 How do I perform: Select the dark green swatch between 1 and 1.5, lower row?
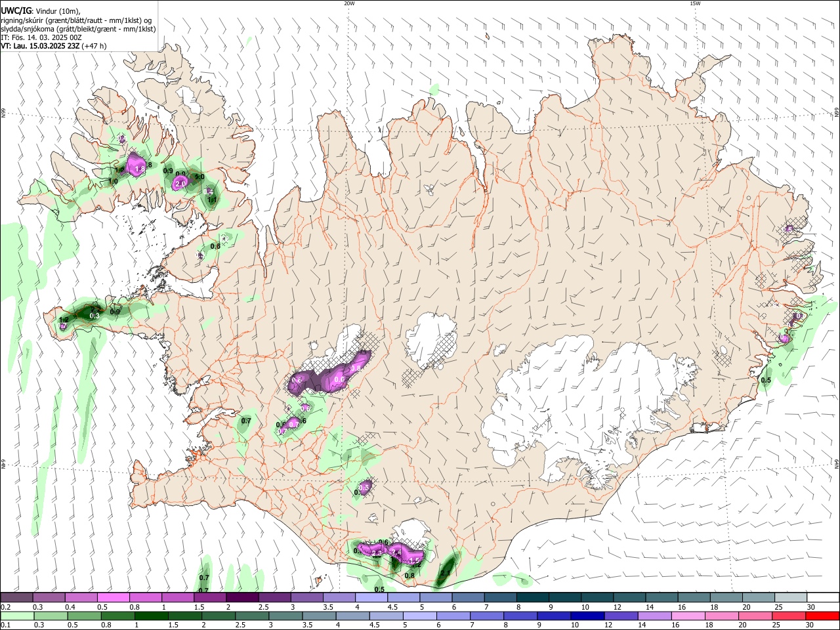click(151, 616)
